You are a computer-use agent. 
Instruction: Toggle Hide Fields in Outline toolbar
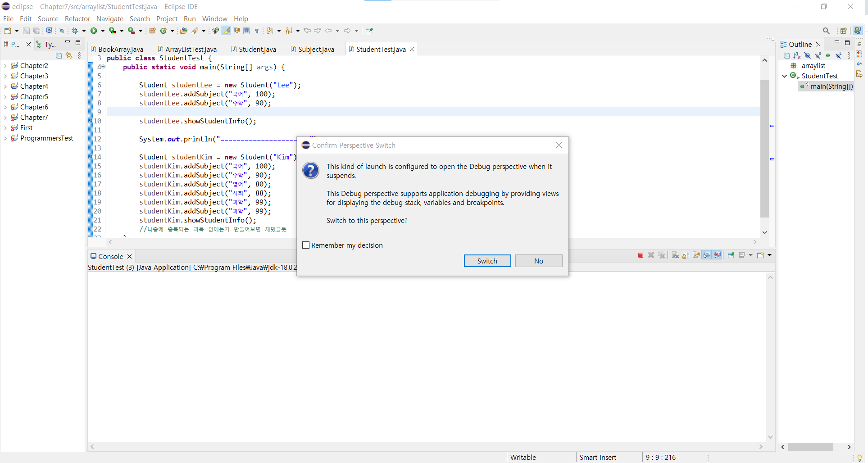click(807, 55)
